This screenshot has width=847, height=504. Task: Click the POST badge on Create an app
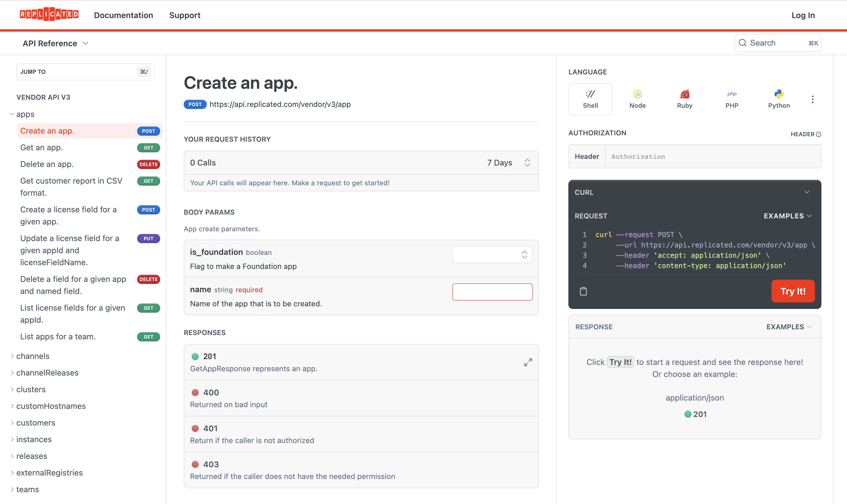(148, 131)
